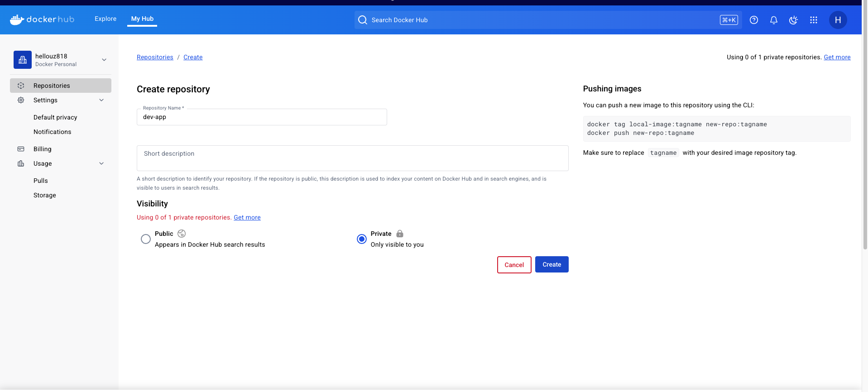Collapse the Settings section chevron

101,100
